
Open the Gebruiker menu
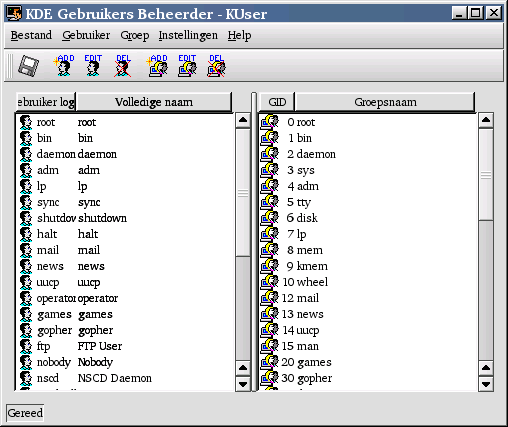(86, 35)
